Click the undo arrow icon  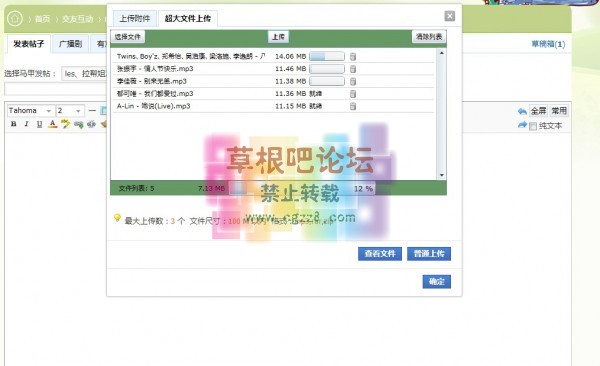522,111
